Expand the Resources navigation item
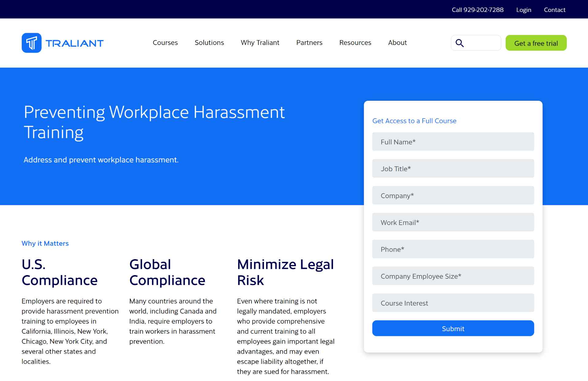 click(x=355, y=43)
